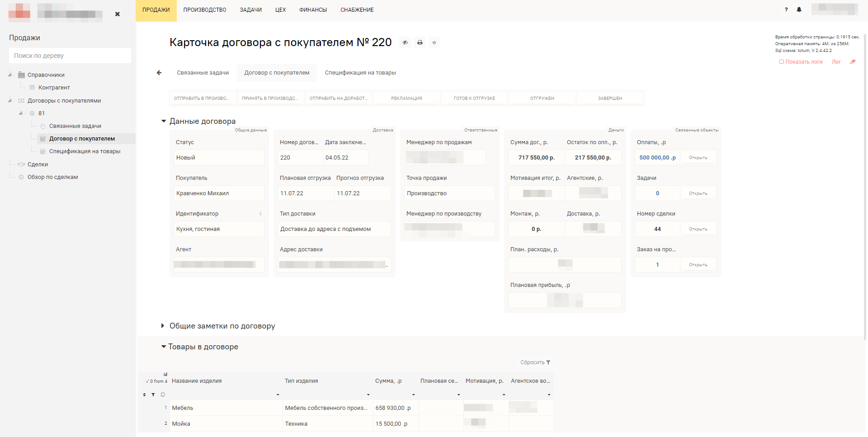Select the ПРОДАЖИ top menu
This screenshot has width=868, height=437.
click(156, 10)
